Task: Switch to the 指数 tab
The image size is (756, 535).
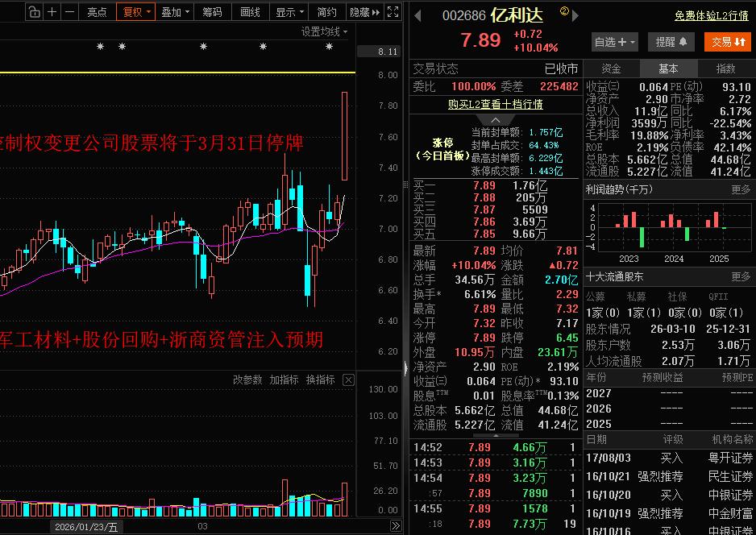Action: [726, 69]
